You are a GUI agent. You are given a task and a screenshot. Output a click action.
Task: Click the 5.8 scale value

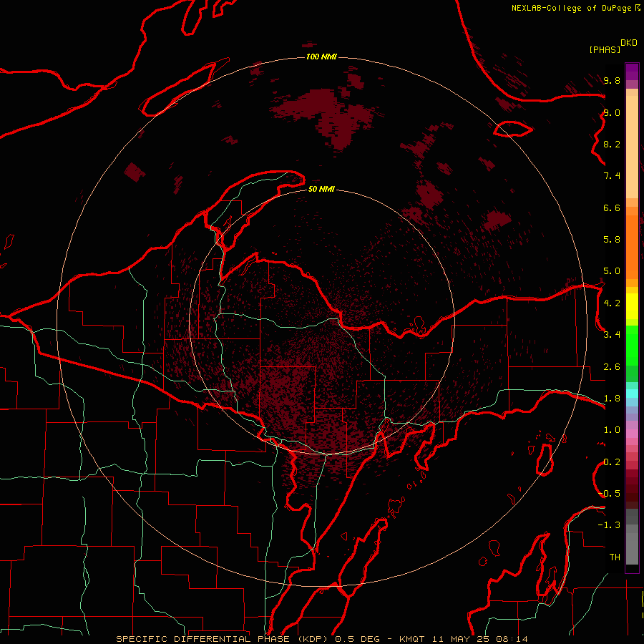(x=612, y=240)
